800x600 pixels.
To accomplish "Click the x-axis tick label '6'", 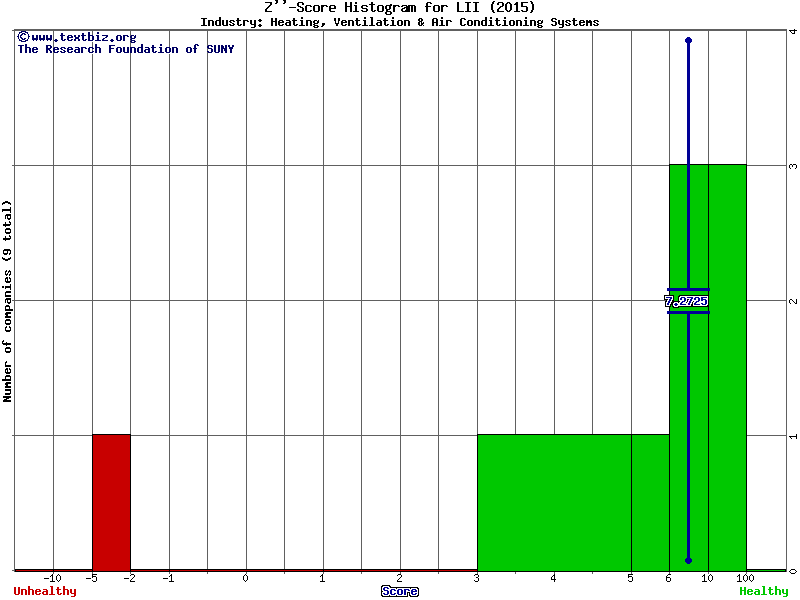I will [669, 579].
